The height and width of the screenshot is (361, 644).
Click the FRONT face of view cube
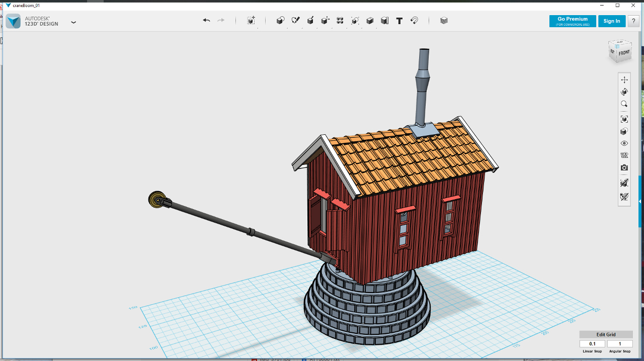point(624,53)
